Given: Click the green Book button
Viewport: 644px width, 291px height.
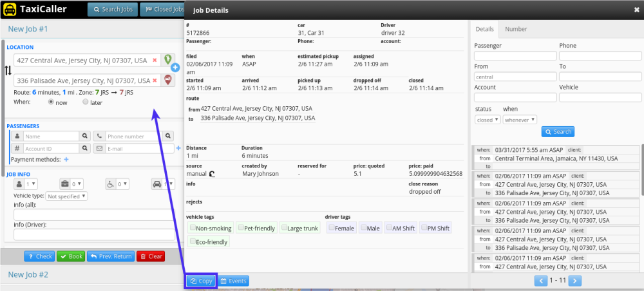Looking at the screenshot, I should 71,256.
